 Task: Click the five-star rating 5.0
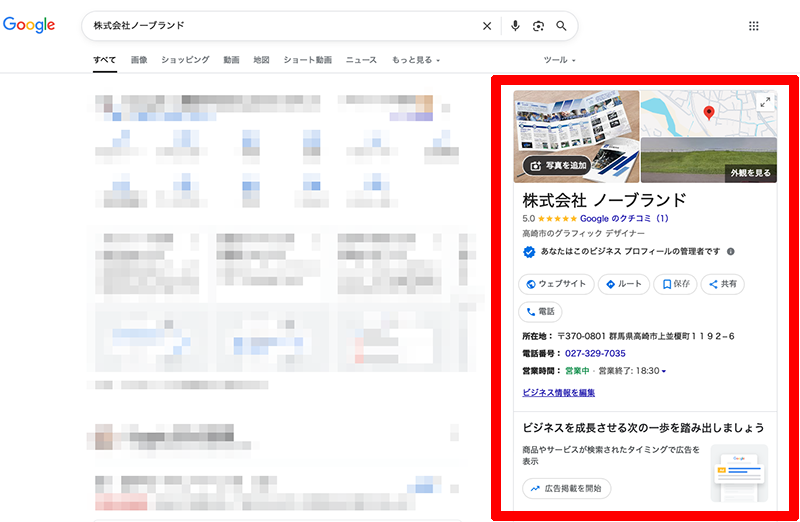[x=549, y=218]
